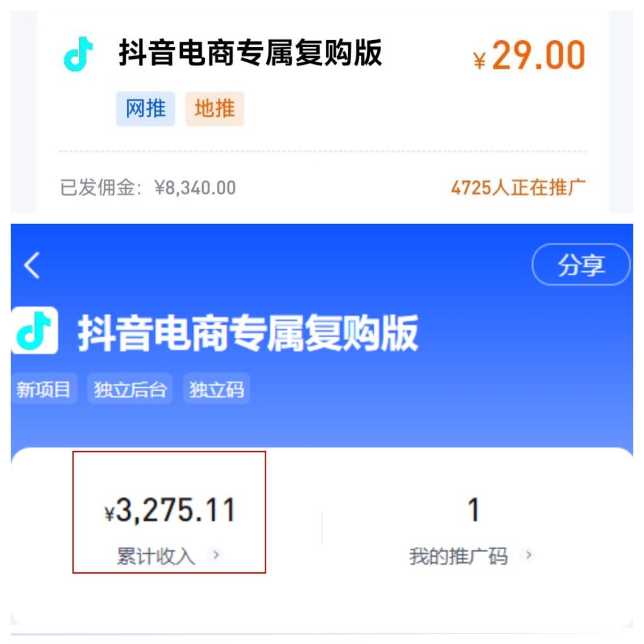Open the 抖音电商专属复购版 title in the top card
644x644 pixels.
pos(250,53)
